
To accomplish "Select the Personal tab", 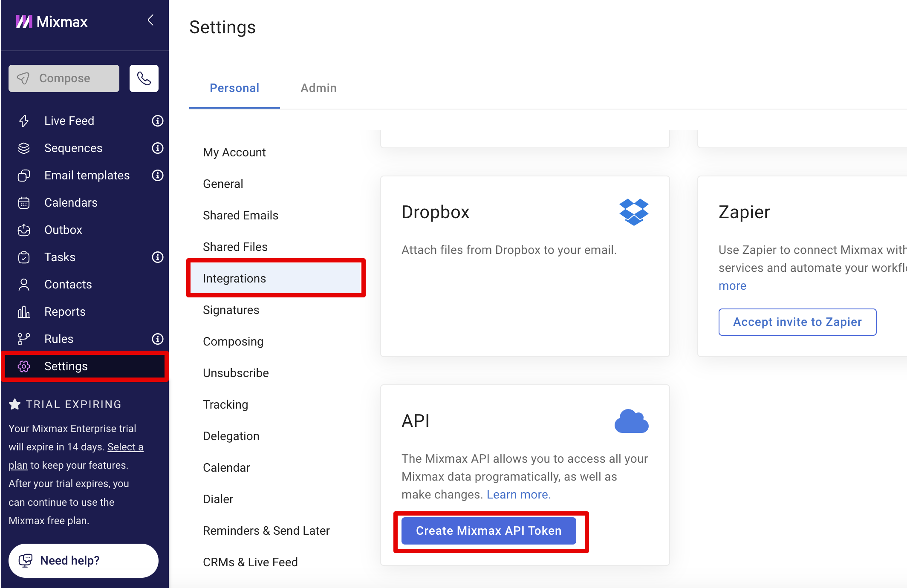I will [x=234, y=88].
